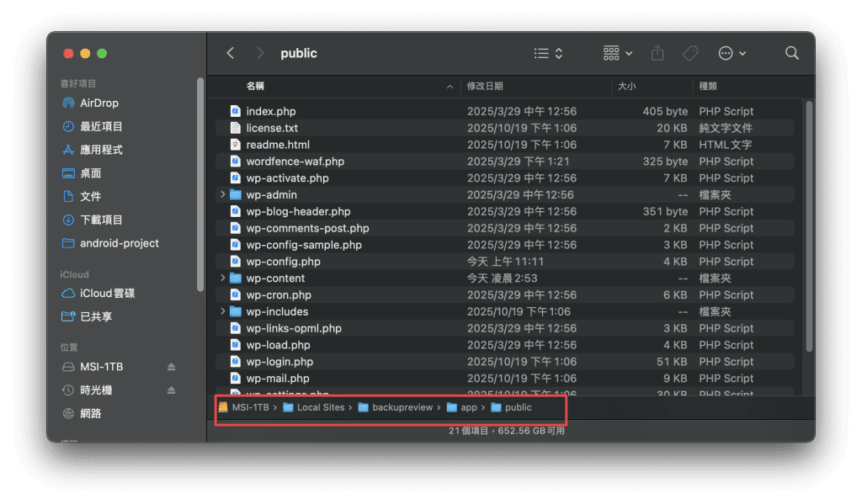Screen dimensions: 862x504
Task: Expand the wp-includes folder
Action: click(223, 311)
